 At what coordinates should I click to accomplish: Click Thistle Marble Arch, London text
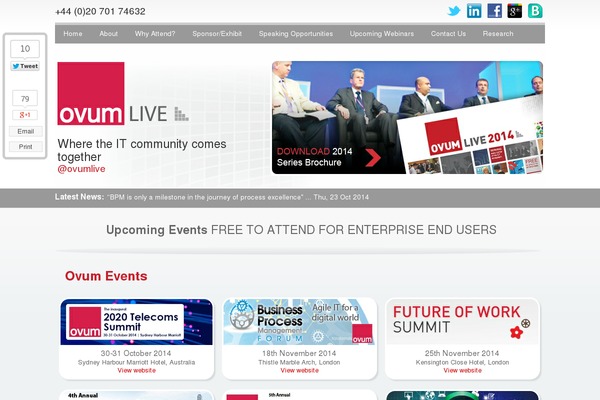point(299,362)
